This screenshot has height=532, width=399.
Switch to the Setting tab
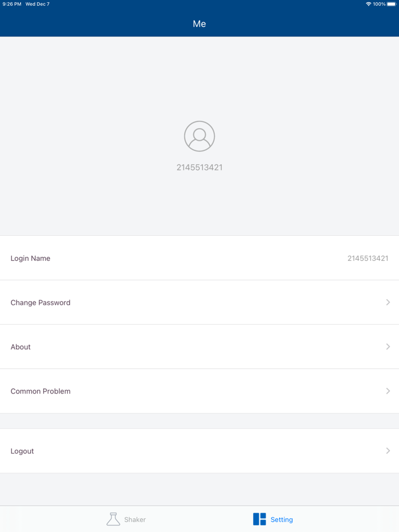(273, 519)
